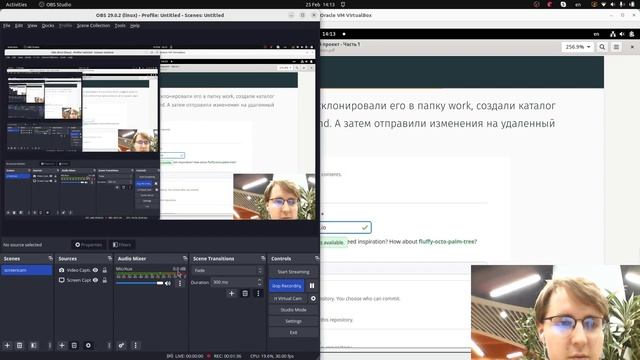Remove selected source using trash icon

74,345
